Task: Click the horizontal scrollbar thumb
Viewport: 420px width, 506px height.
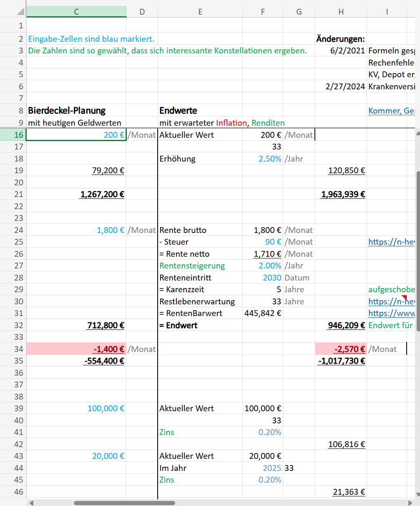Action: [x=124, y=503]
